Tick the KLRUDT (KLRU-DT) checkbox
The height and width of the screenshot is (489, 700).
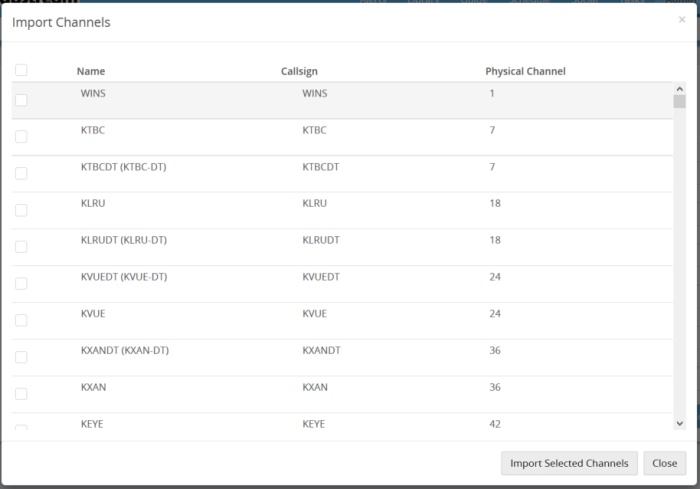(21, 247)
